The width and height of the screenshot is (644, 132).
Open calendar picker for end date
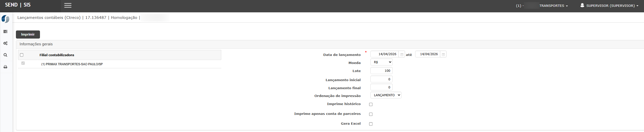point(443,54)
